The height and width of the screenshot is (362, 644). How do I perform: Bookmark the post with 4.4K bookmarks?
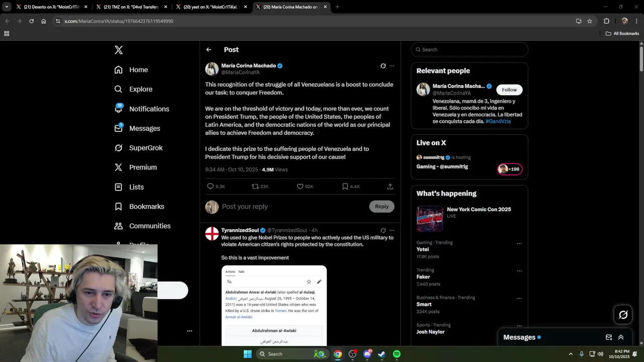[345, 187]
